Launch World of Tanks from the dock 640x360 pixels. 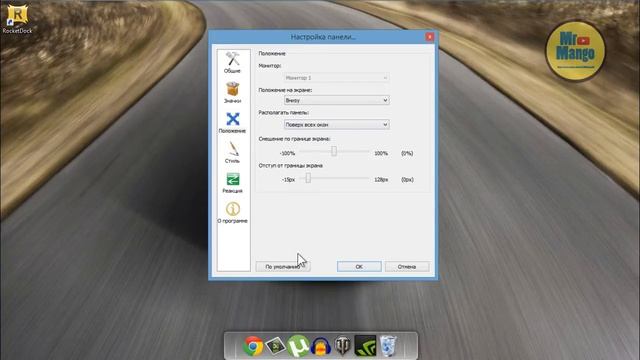click(343, 346)
